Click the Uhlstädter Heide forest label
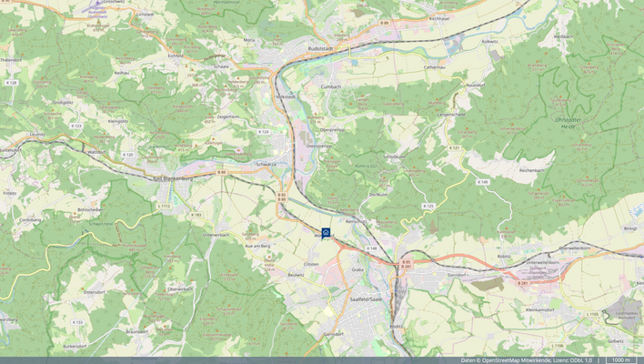This screenshot has width=644, height=364. click(x=568, y=123)
